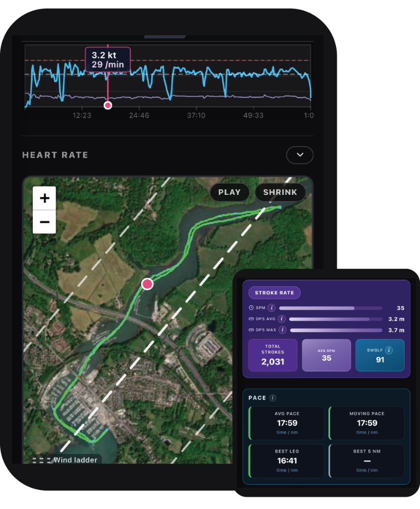Click the 12:23 time axis label

point(82,115)
